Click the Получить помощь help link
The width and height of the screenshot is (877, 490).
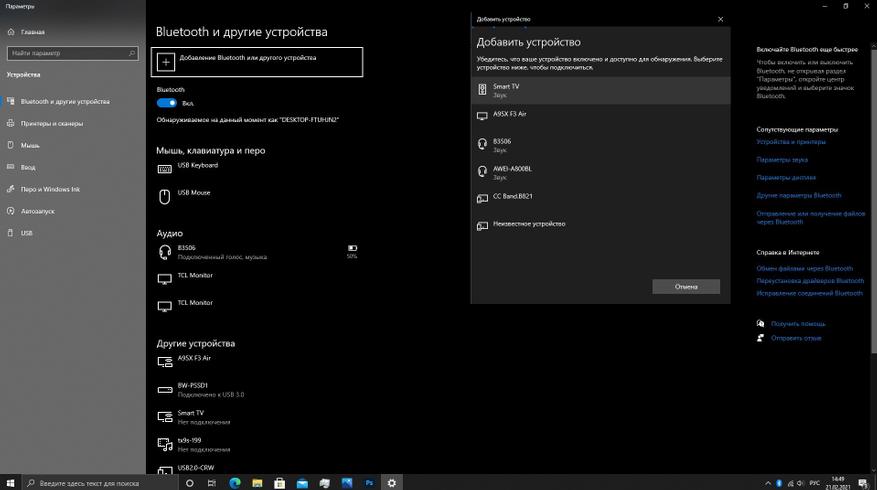[798, 324]
